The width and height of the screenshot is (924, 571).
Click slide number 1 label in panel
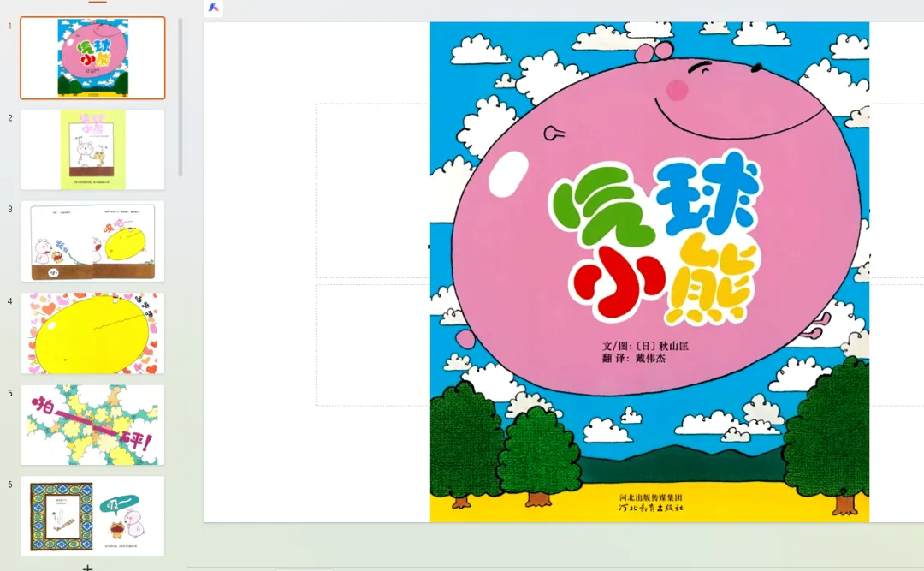(10, 26)
